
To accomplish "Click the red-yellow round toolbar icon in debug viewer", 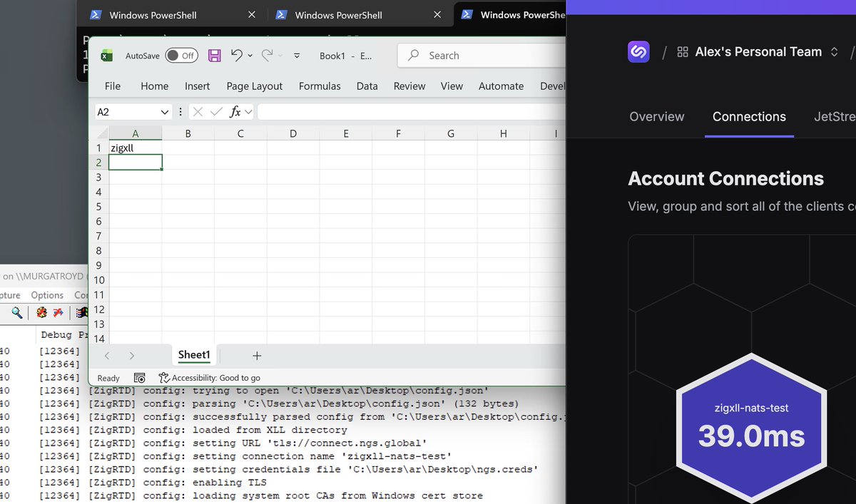I will 42,312.
